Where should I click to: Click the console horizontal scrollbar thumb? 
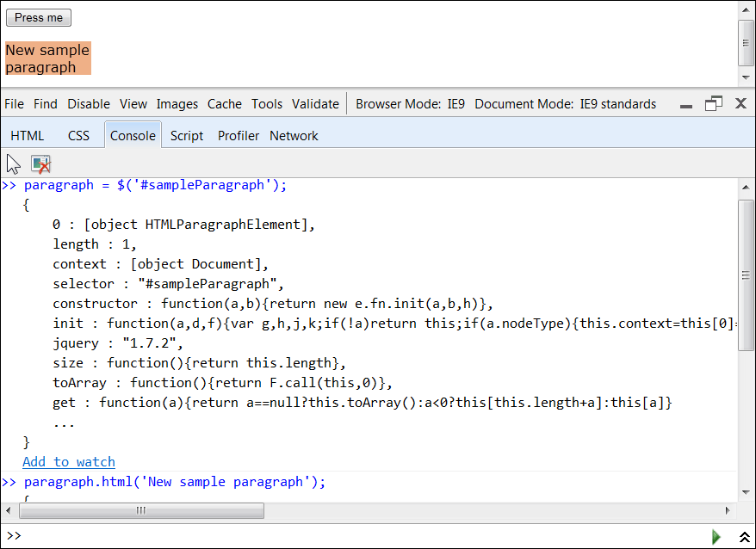pos(141,510)
